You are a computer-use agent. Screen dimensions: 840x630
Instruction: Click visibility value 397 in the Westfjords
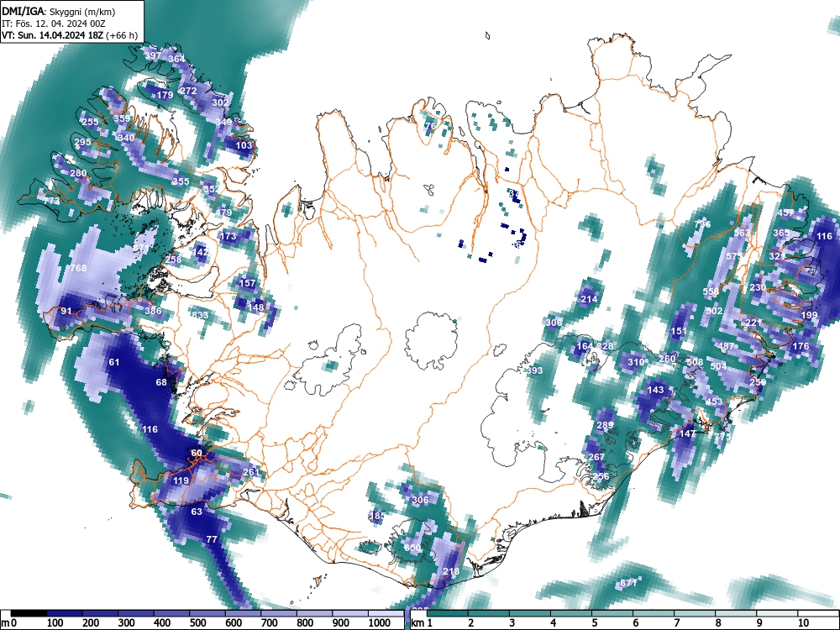[x=153, y=55]
